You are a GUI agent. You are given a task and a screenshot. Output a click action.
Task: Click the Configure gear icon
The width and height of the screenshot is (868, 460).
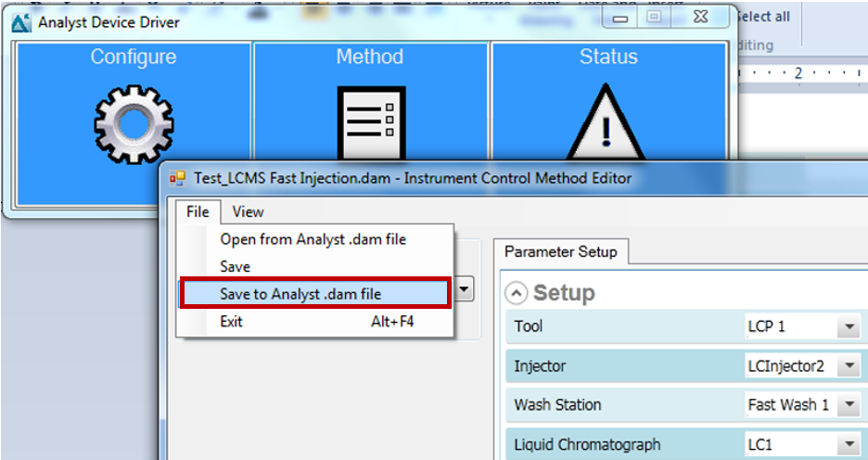click(134, 122)
